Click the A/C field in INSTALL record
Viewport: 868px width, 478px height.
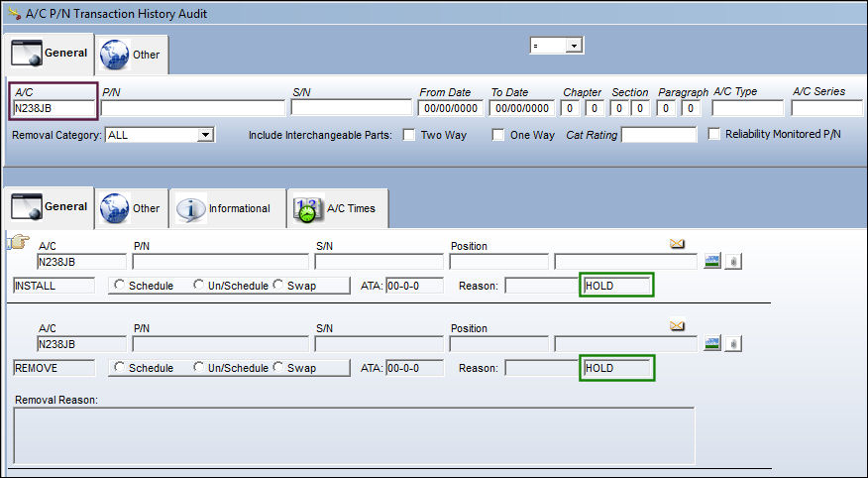pyautogui.click(x=81, y=262)
